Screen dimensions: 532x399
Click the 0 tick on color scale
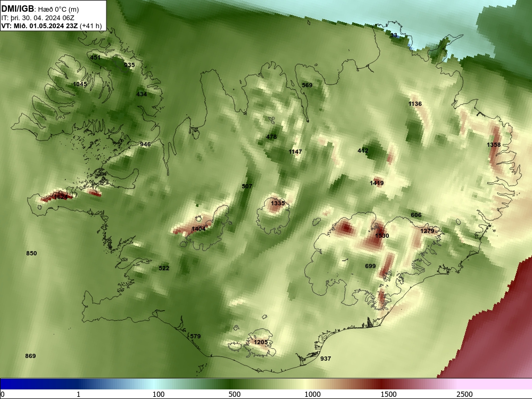pyautogui.click(x=3, y=394)
